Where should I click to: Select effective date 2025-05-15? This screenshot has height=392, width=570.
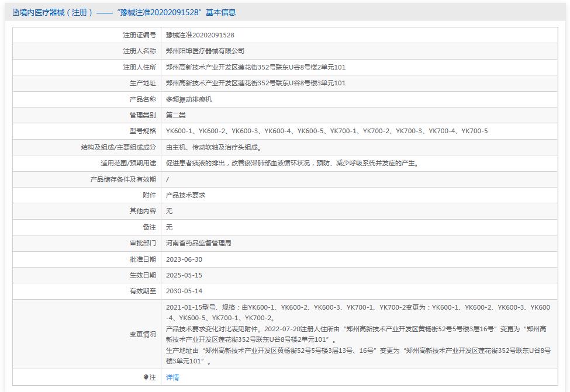pos(184,275)
